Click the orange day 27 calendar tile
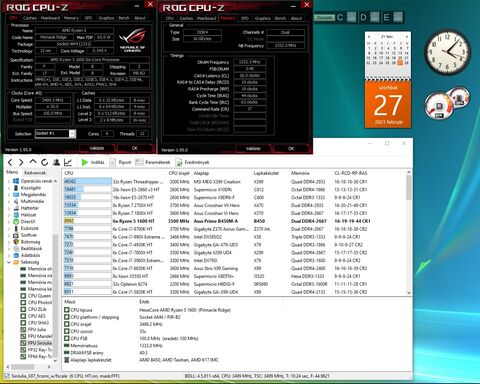Screen dimensions: 480x384 tap(388, 105)
